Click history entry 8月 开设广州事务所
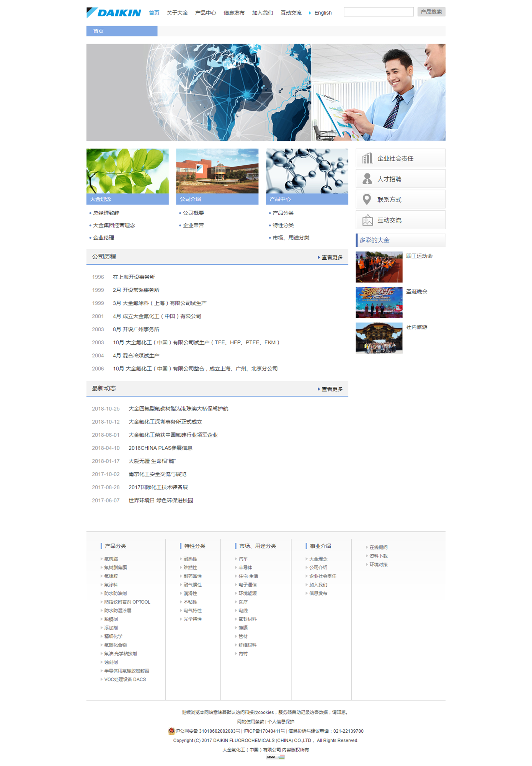Screen dimensions: 532x766 tap(136, 329)
